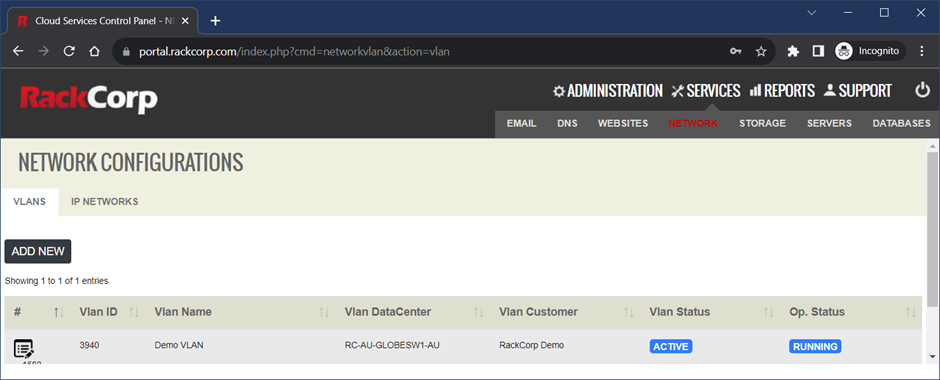Click the browser back arrow
Image resolution: width=940 pixels, height=380 pixels.
point(18,52)
